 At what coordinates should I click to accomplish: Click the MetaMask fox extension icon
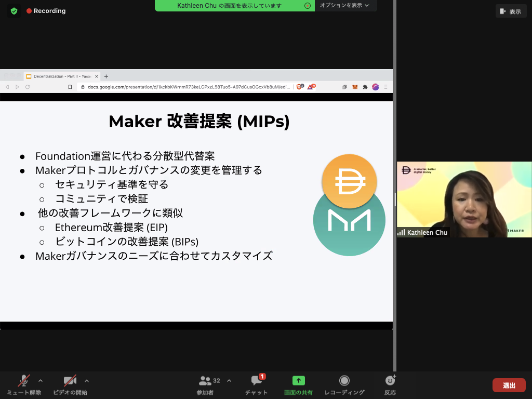click(355, 87)
